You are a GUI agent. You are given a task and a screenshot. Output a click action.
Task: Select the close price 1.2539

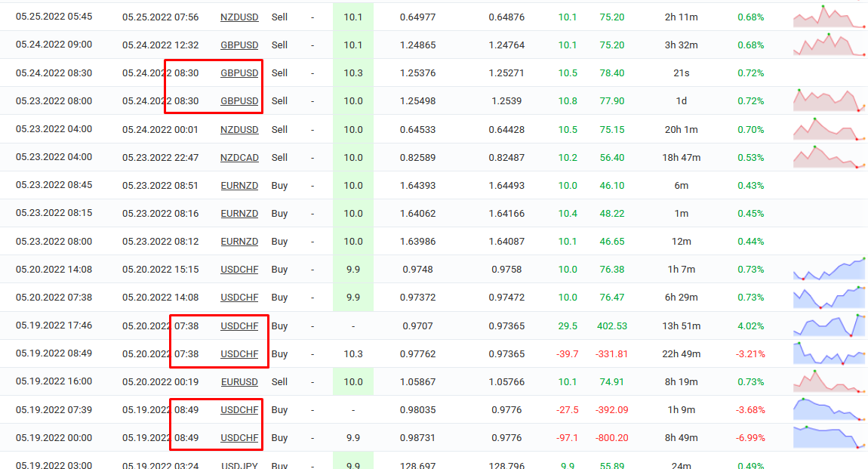506,100
